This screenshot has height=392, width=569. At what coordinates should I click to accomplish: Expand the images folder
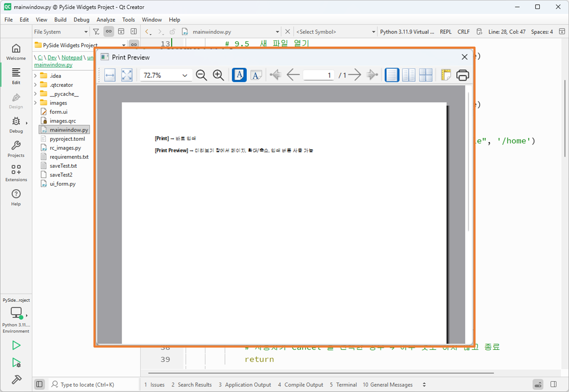[x=35, y=103]
